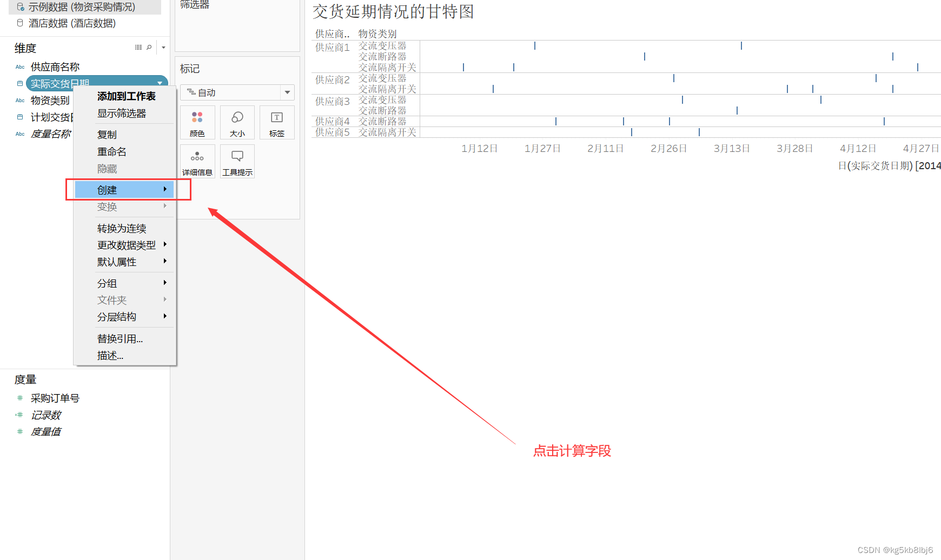941x560 pixels.
Task: Click 交流变压器 label under 供应商1
Action: 382,46
